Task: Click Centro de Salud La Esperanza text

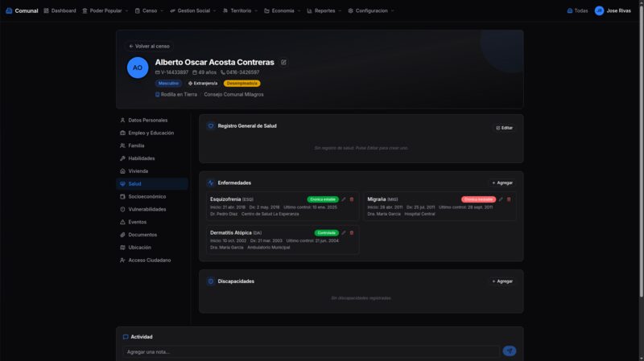Action: (x=270, y=214)
